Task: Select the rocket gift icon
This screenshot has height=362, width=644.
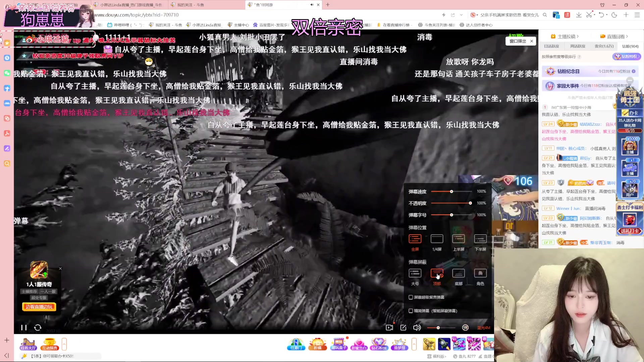Action: [444, 344]
